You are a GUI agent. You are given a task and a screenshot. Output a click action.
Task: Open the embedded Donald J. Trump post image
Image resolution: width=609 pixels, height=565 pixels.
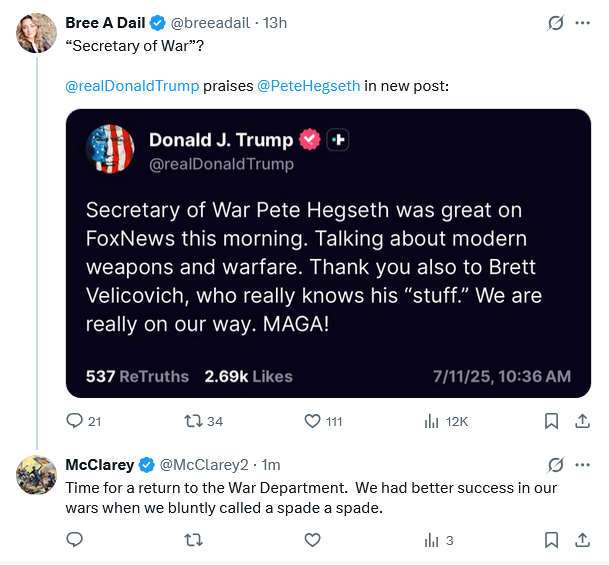pyautogui.click(x=328, y=253)
